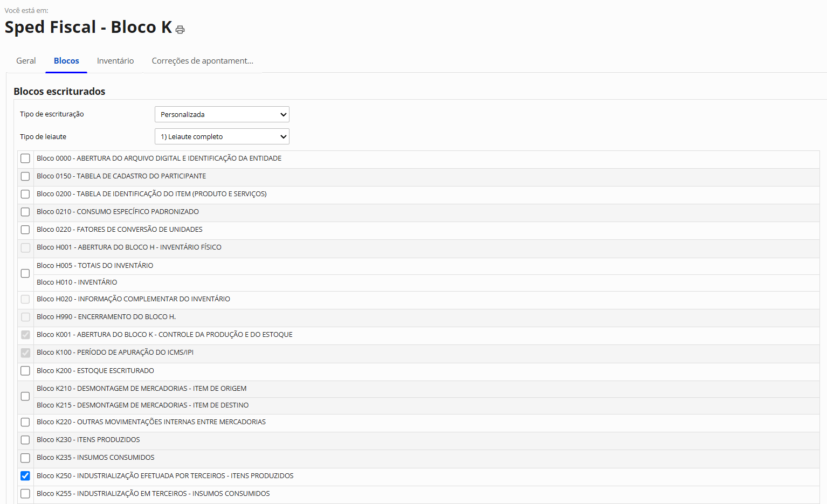The image size is (827, 504).
Task: Switch to the Inventário tab
Action: 115,61
